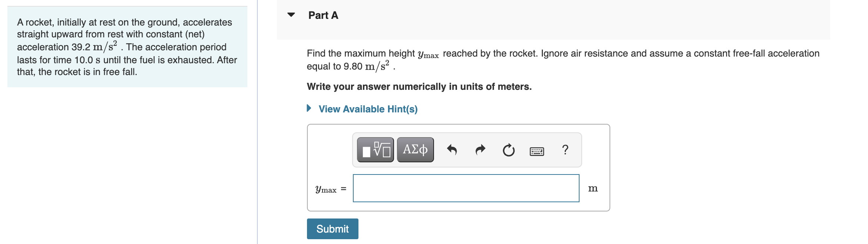This screenshot has height=244, width=868.
Task: Open equation editor help via question mark
Action: (564, 150)
